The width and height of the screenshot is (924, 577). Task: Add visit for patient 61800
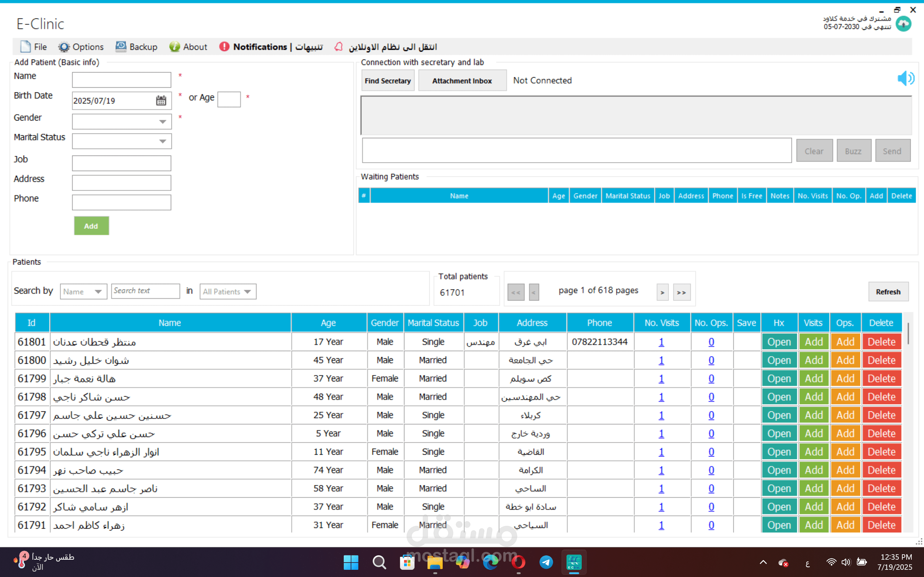point(814,360)
